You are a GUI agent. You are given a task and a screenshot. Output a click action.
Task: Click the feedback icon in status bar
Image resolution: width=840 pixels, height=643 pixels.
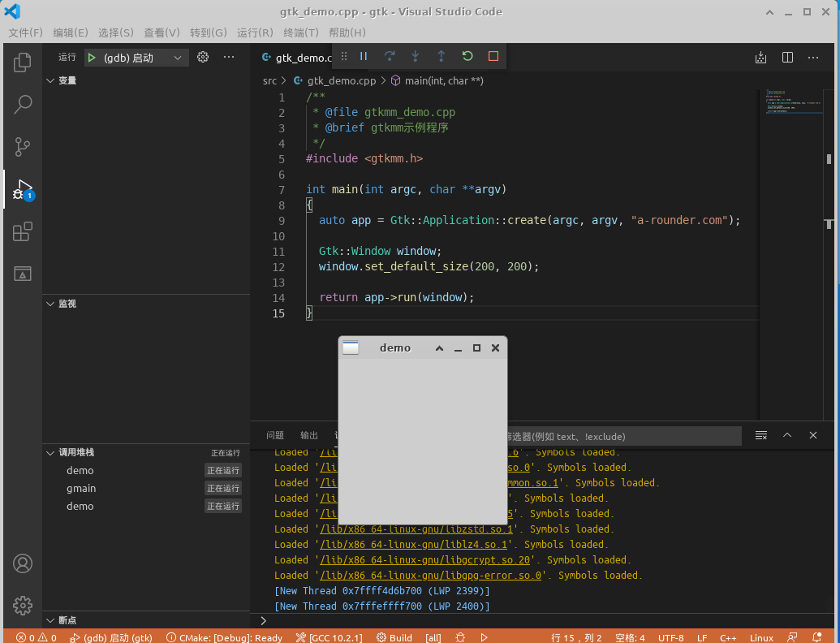coord(792,637)
